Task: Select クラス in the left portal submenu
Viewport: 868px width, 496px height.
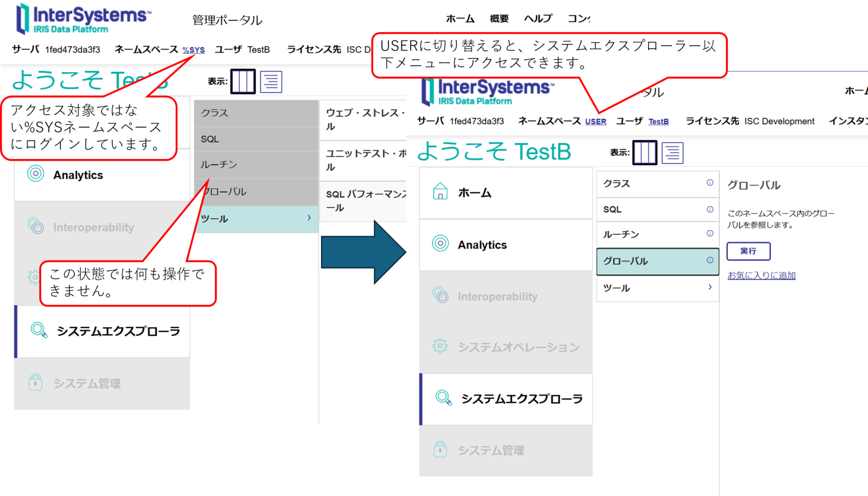Action: [256, 113]
